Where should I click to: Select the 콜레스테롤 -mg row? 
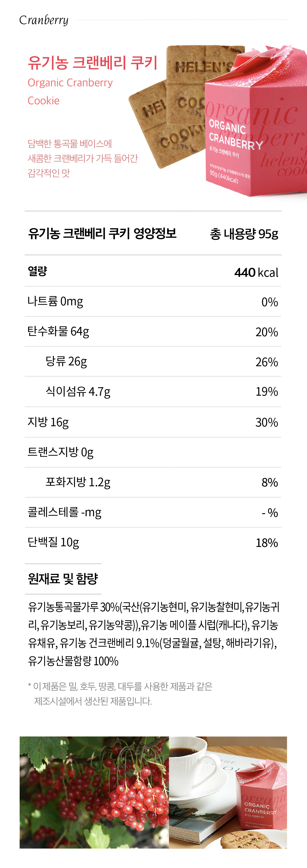[153, 512]
